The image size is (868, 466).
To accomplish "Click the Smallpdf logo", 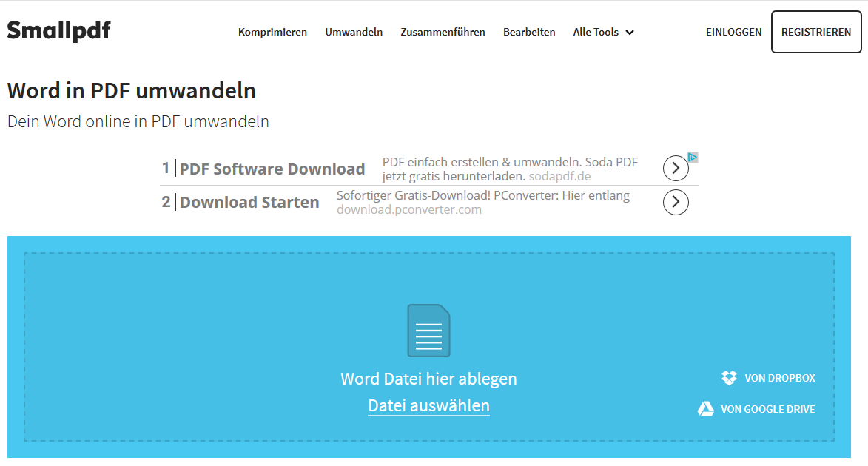I will [58, 30].
